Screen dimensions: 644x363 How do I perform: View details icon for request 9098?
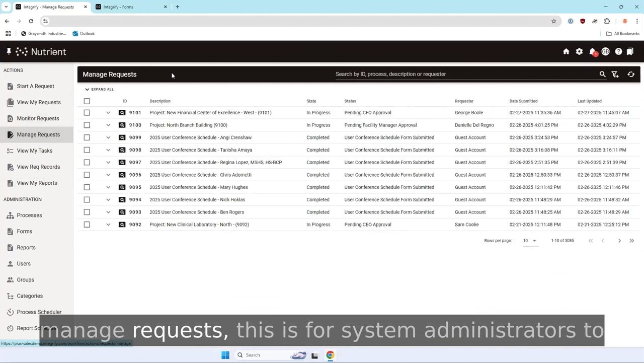(122, 150)
